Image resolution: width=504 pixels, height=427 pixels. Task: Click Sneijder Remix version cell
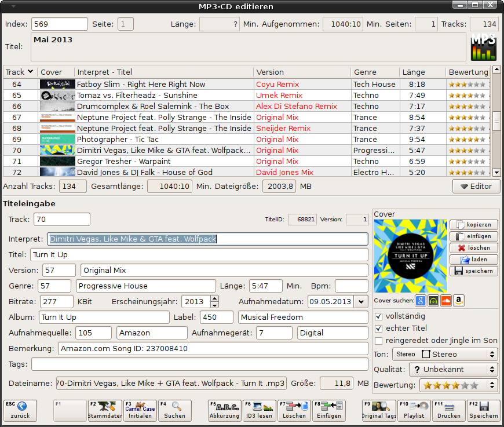[x=302, y=128]
